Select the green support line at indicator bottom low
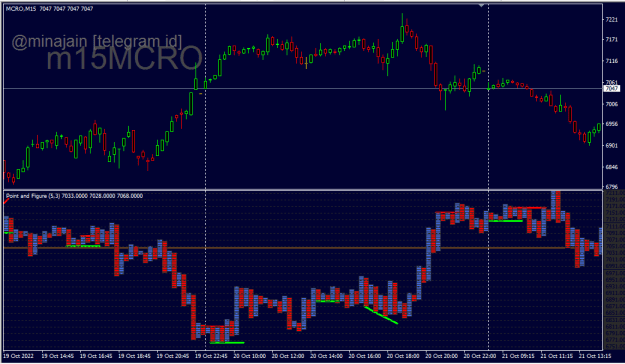This screenshot has width=625, height=364. coord(227,342)
